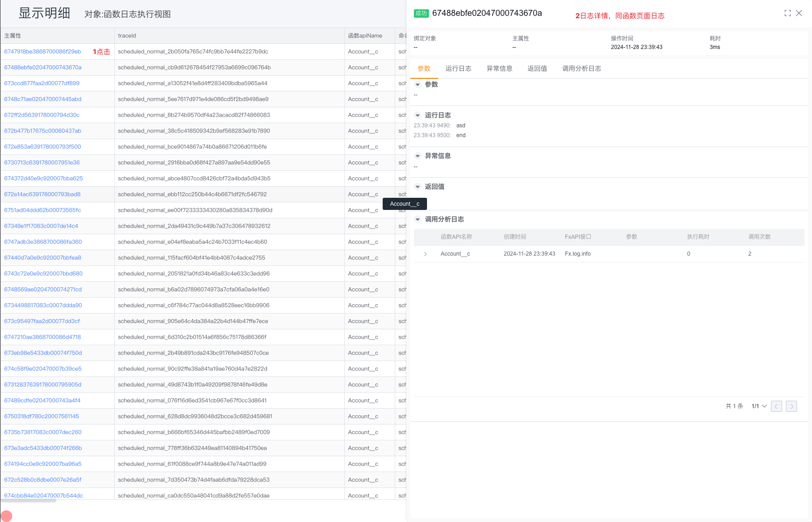Screen dimensions: 812x522
Task: Collapse the 调用分析日志 section
Action: [418, 220]
